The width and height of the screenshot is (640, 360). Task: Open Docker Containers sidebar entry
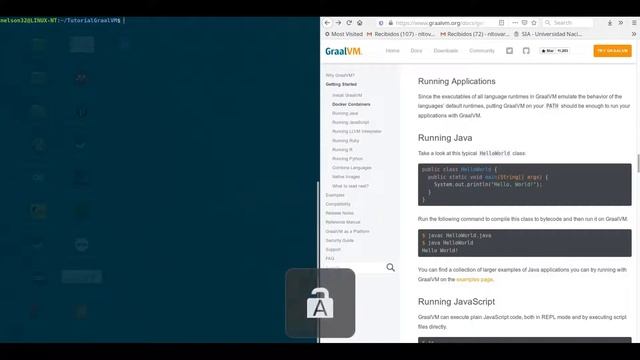point(351,104)
